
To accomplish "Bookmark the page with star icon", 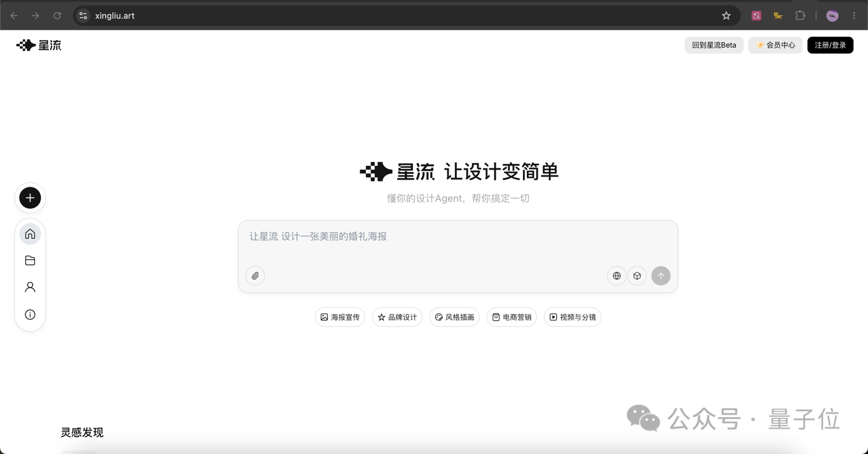I will [726, 16].
